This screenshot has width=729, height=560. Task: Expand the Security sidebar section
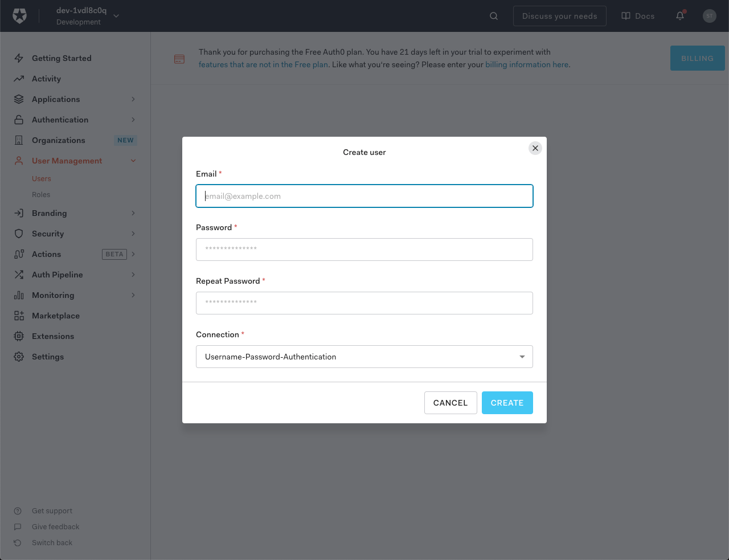pyautogui.click(x=48, y=233)
